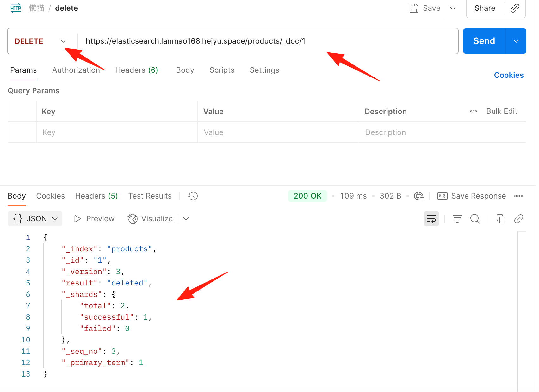Open the DELETE method dropdown
The image size is (539, 392).
40,41
